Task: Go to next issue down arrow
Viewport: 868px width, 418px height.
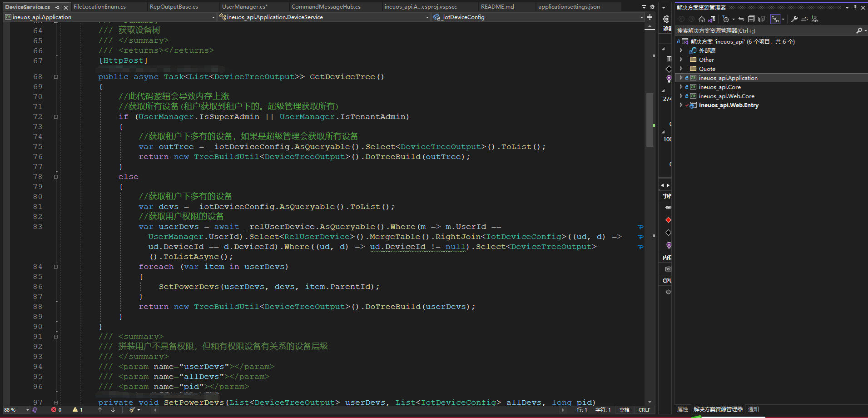Action: (x=113, y=410)
